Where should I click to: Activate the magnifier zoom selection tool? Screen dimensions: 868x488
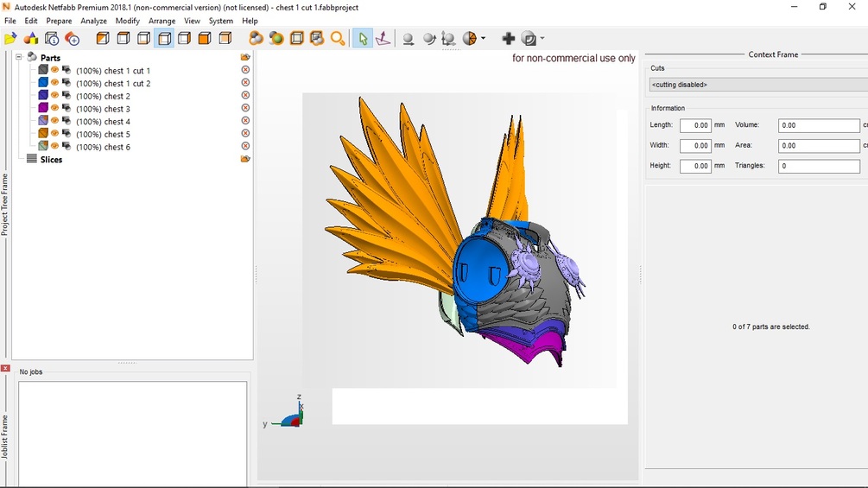(x=338, y=39)
